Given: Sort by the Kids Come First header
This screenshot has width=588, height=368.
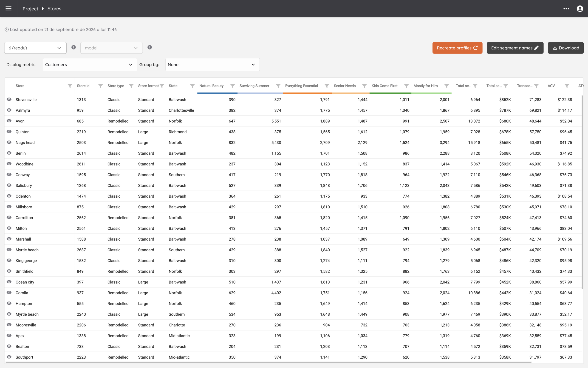Looking at the screenshot, I should coord(384,86).
